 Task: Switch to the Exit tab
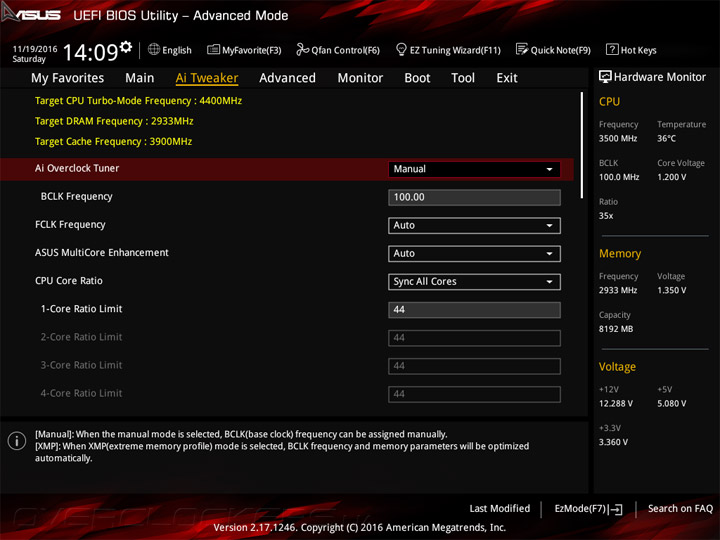(x=506, y=78)
